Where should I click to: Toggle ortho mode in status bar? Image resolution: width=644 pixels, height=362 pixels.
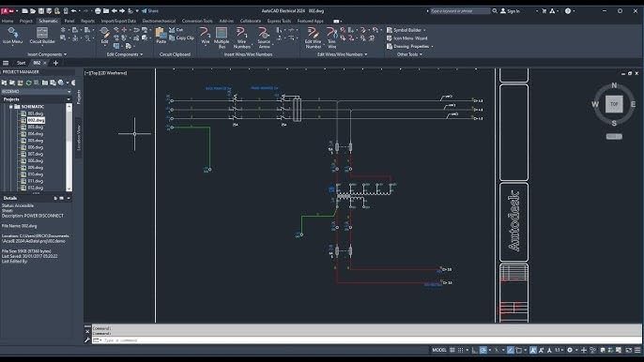[474, 350]
